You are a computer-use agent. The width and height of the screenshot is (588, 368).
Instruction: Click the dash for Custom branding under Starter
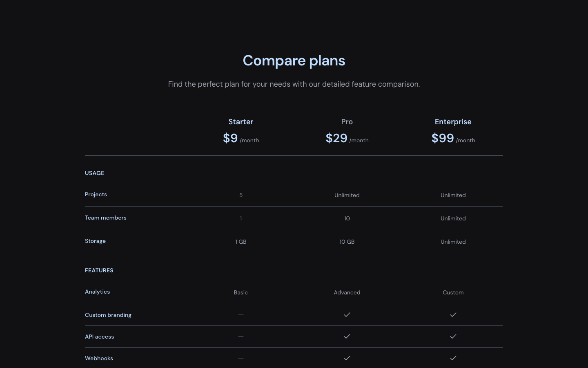click(x=241, y=315)
